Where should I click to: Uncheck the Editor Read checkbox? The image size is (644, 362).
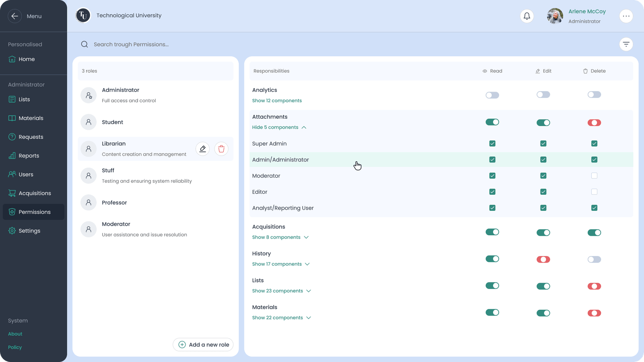click(x=492, y=192)
